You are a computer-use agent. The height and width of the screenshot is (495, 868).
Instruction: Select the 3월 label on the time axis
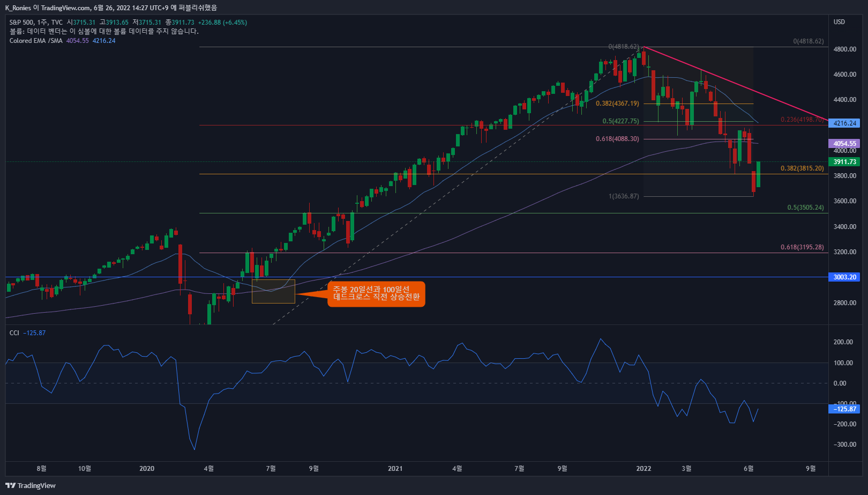point(686,469)
